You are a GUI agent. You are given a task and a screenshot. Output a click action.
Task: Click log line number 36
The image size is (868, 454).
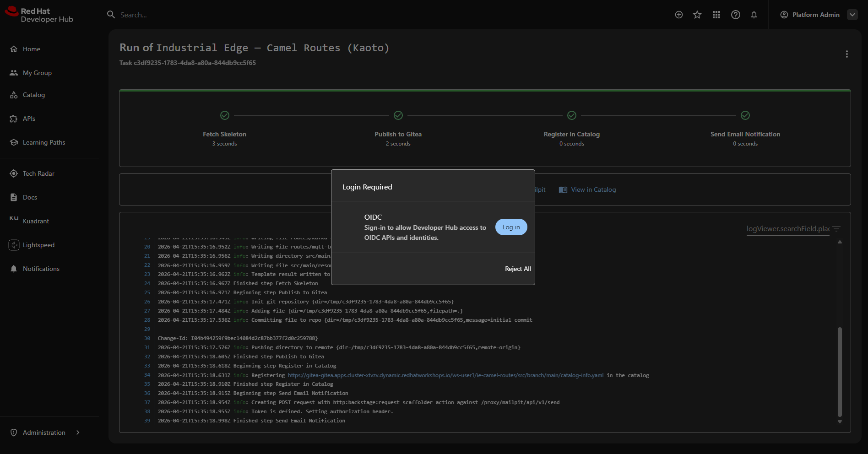pyautogui.click(x=147, y=393)
